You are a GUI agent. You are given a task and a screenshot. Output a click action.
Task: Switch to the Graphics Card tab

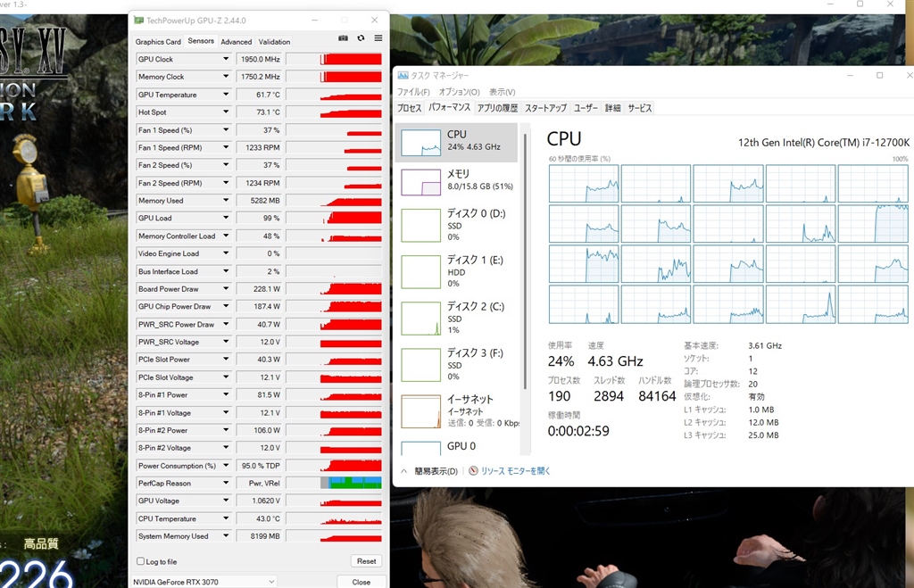(x=158, y=42)
